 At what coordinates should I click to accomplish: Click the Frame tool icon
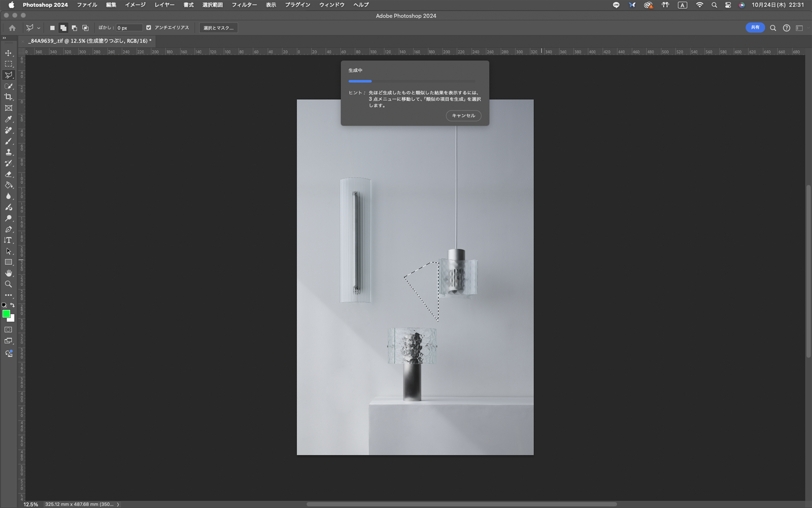[9, 108]
